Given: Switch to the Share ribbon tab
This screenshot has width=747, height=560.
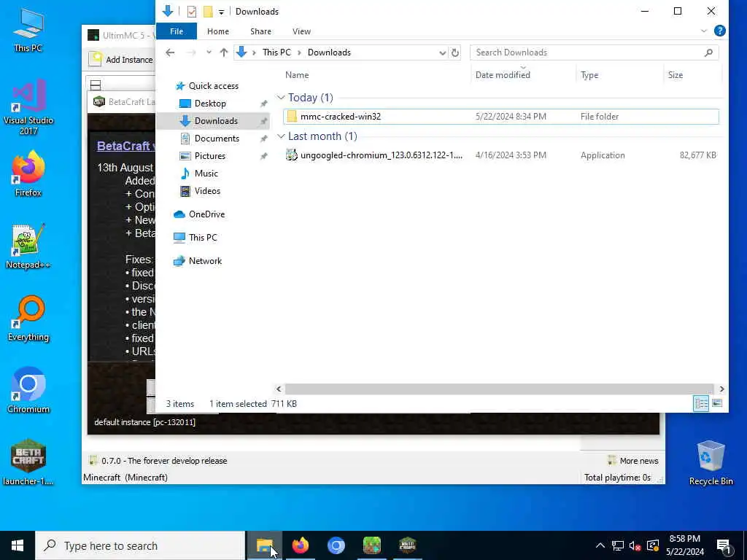Looking at the screenshot, I should coord(260,31).
